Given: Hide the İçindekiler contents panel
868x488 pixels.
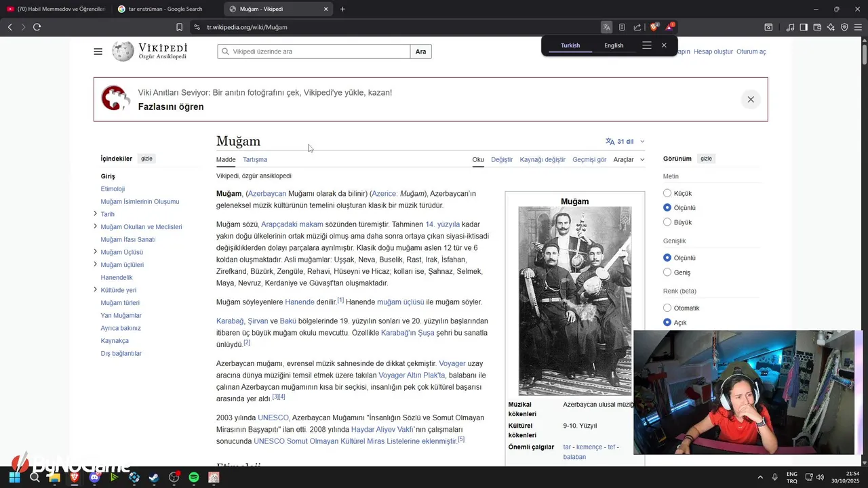Looking at the screenshot, I should click(146, 159).
